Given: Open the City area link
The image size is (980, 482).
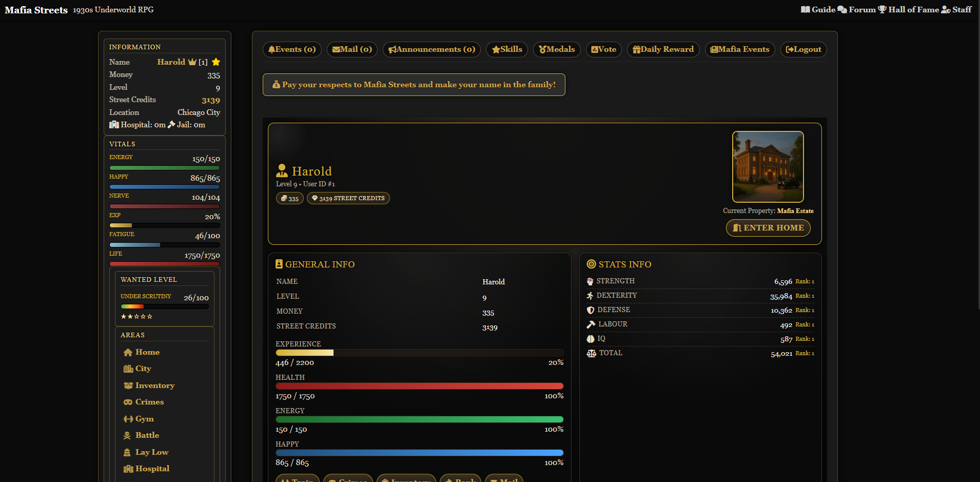Looking at the screenshot, I should pyautogui.click(x=143, y=369).
